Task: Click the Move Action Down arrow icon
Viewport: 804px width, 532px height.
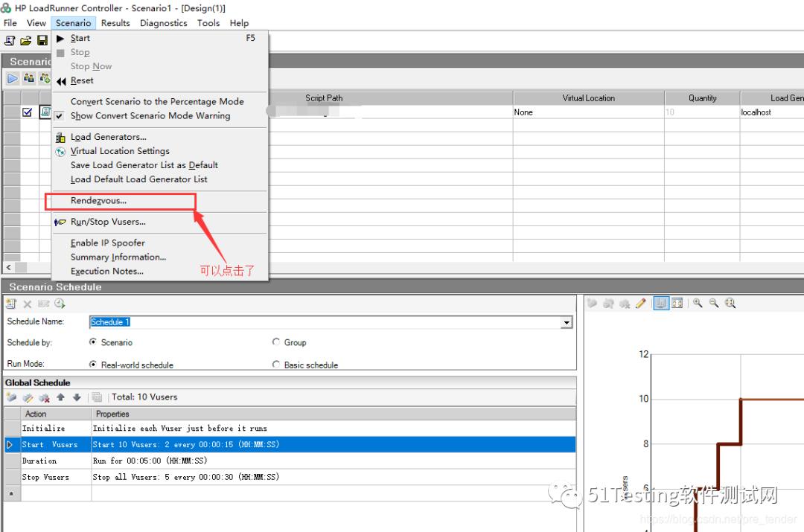Action: pyautogui.click(x=77, y=397)
